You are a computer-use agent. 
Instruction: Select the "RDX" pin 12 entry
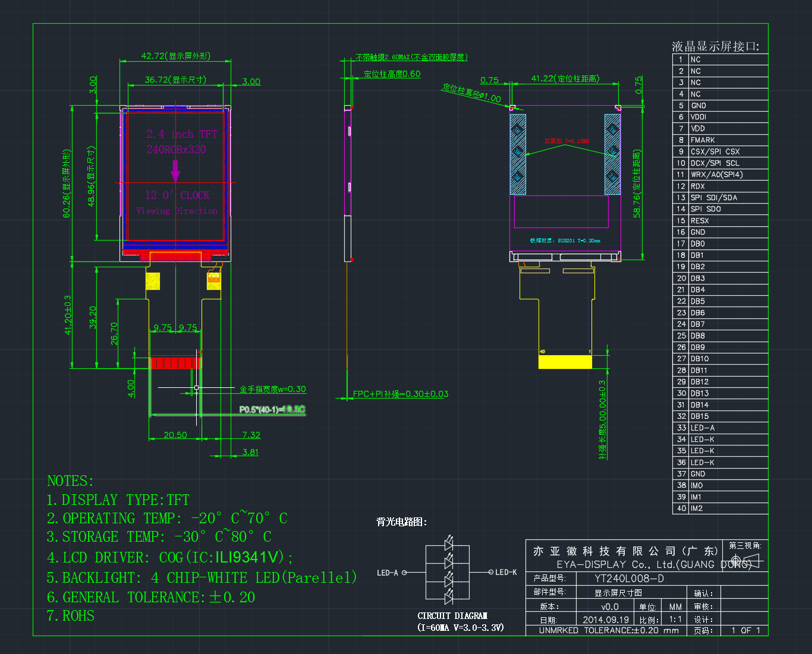click(698, 186)
